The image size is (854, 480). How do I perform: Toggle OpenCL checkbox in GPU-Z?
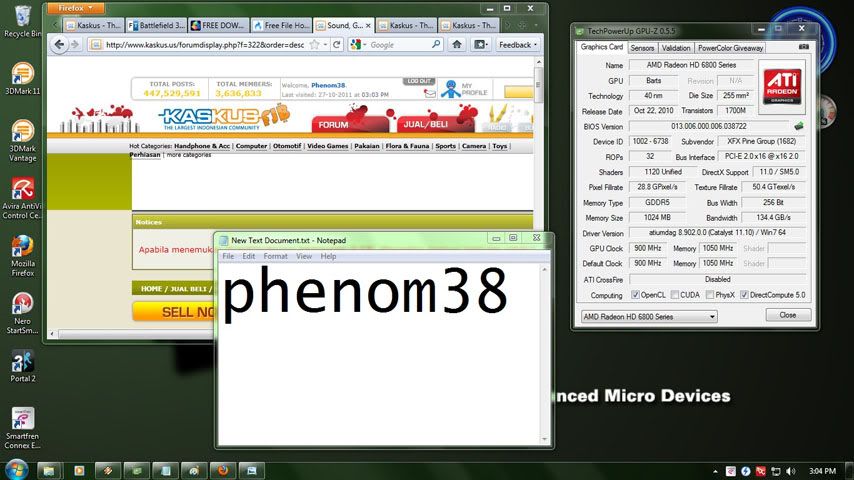tap(635, 295)
